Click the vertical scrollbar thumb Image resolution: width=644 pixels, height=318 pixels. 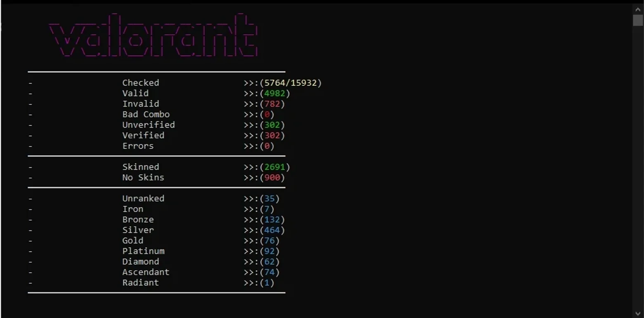click(x=638, y=20)
